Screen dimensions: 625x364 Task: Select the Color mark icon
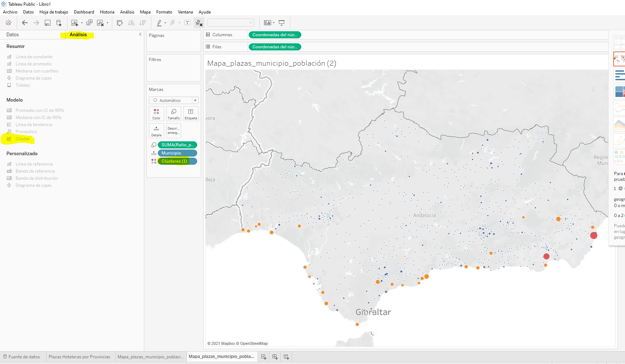pos(156,114)
